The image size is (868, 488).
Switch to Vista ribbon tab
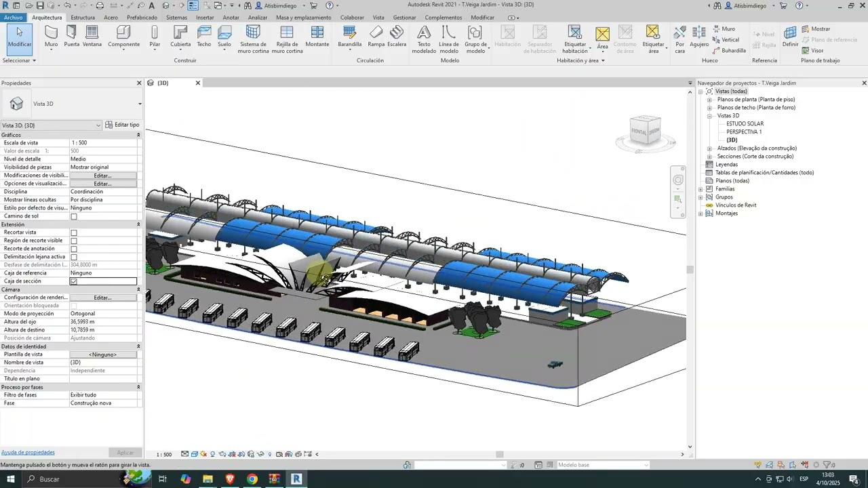[378, 18]
